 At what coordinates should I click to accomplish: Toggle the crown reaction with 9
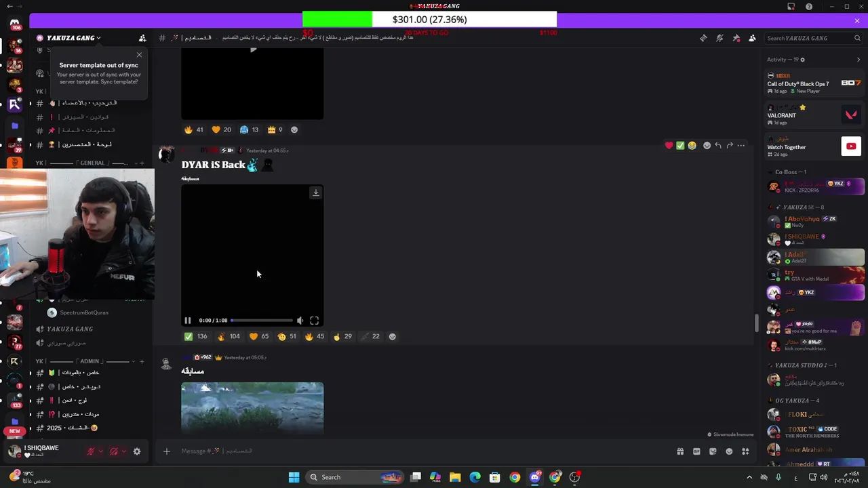tap(275, 129)
